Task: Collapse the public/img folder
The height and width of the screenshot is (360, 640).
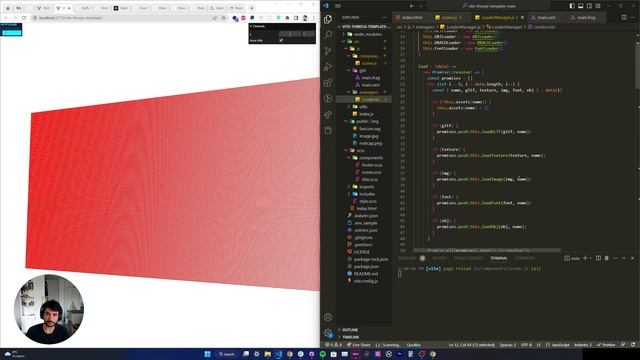Action: pos(364,121)
